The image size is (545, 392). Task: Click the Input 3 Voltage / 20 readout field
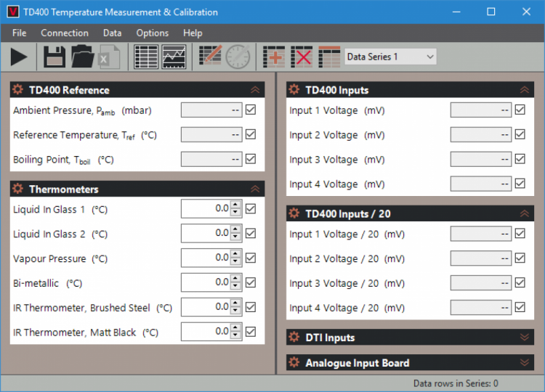click(481, 283)
